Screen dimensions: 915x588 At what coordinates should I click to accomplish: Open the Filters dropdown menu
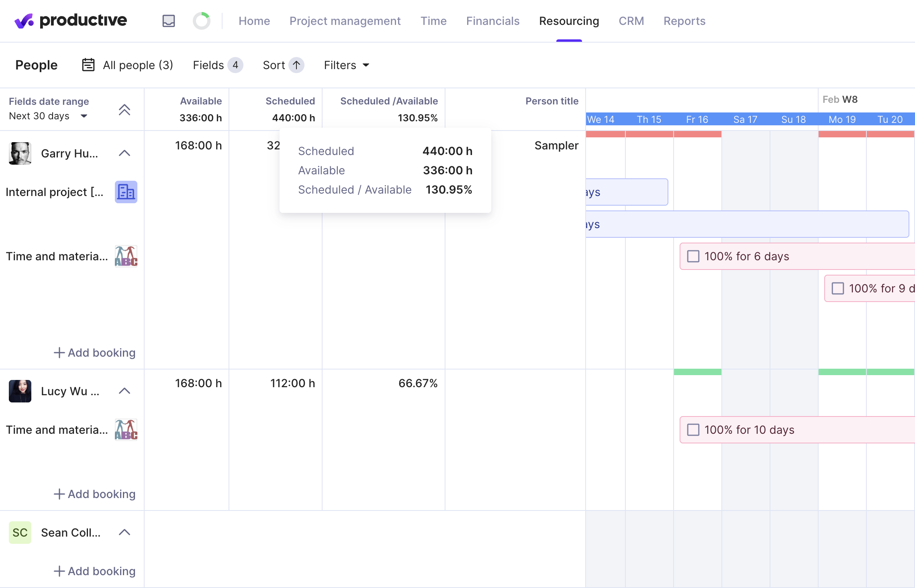click(x=346, y=65)
